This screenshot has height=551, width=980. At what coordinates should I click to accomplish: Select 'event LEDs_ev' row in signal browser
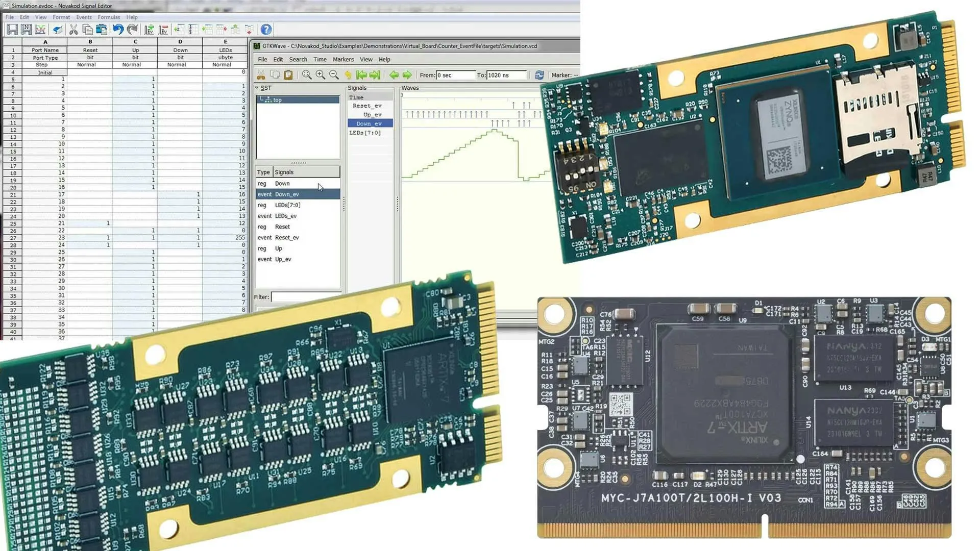298,216
